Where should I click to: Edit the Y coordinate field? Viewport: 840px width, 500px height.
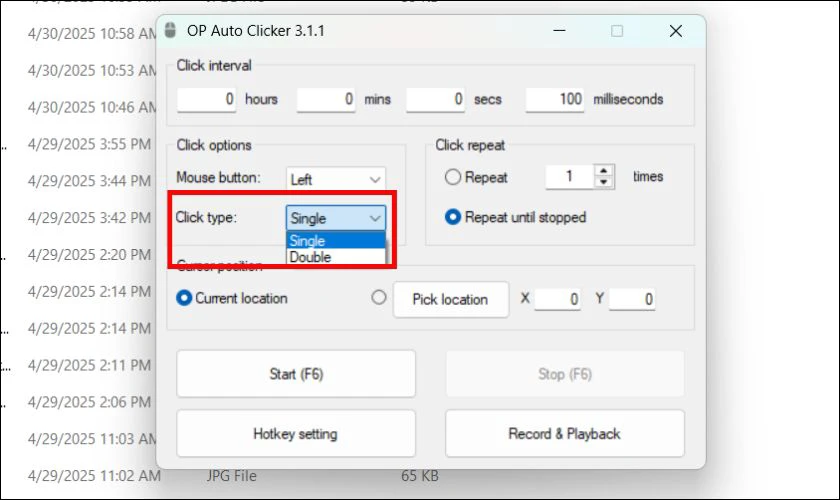632,299
